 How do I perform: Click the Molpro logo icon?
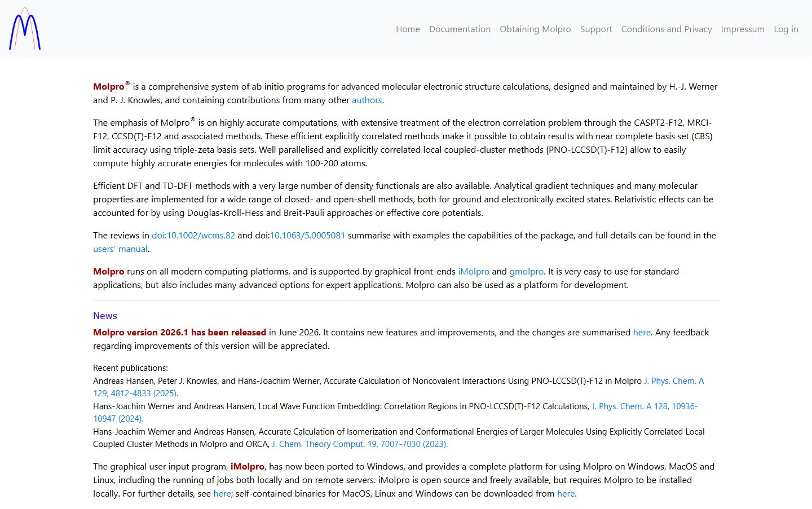pyautogui.click(x=25, y=29)
